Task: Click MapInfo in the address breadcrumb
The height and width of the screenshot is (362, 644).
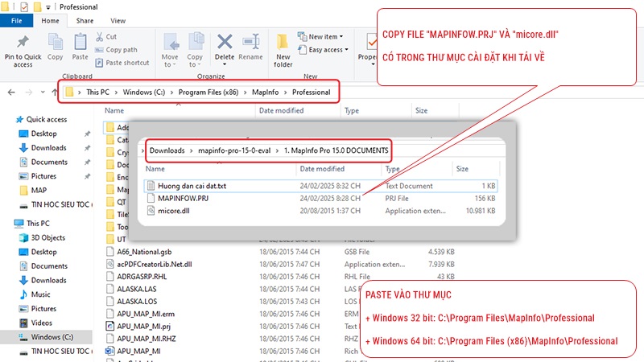Action: 266,93
